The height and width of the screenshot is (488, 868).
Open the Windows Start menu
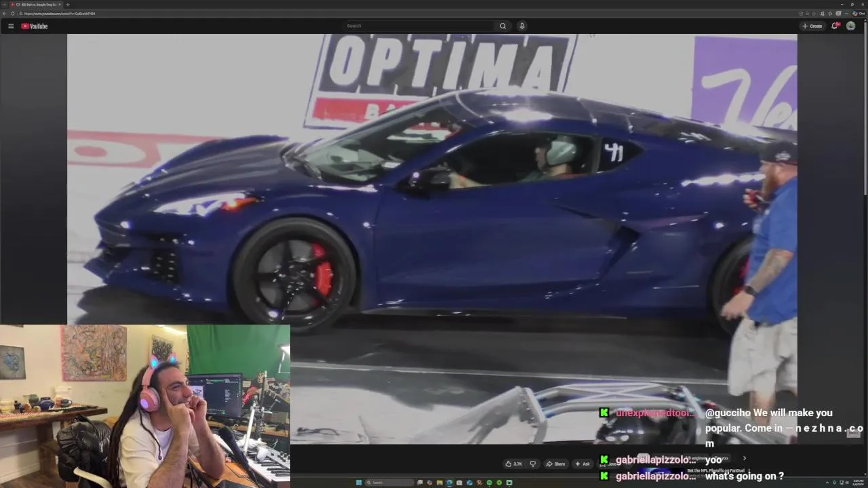[359, 483]
